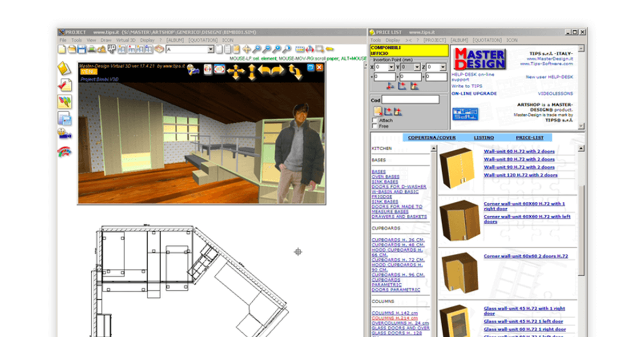This screenshot has height=337, width=644.
Task: Open the VIDEOLESSONS link
Action: click(x=555, y=93)
